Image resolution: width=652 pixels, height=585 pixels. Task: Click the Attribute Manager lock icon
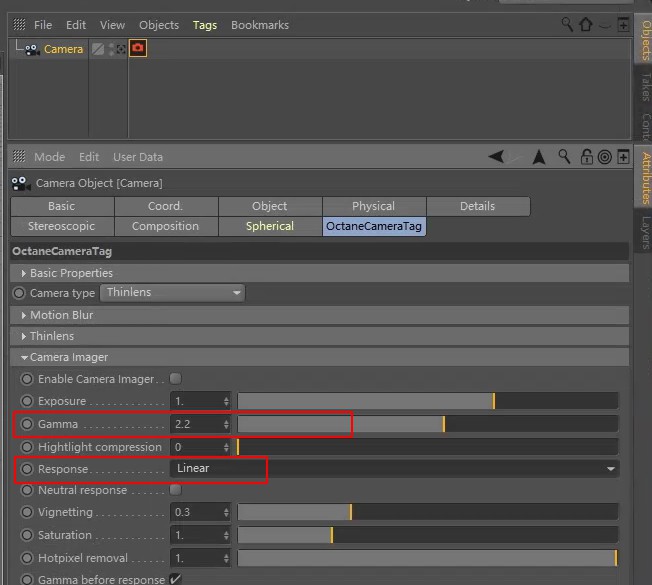click(x=586, y=157)
